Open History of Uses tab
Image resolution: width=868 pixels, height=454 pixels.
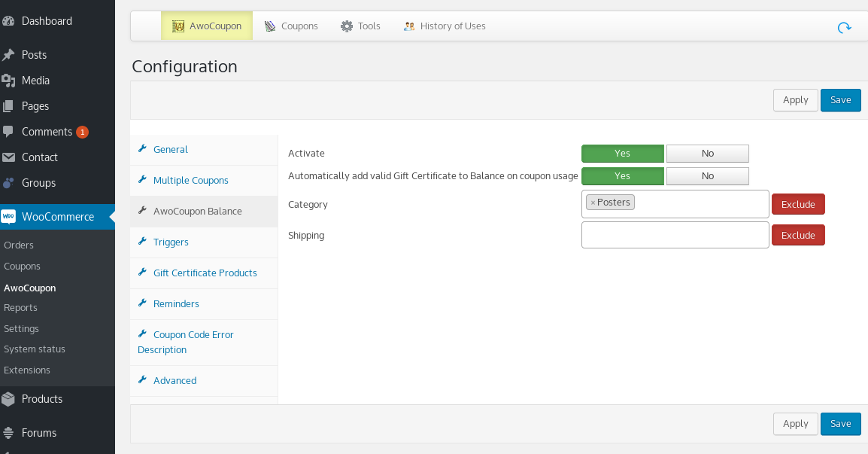point(445,26)
